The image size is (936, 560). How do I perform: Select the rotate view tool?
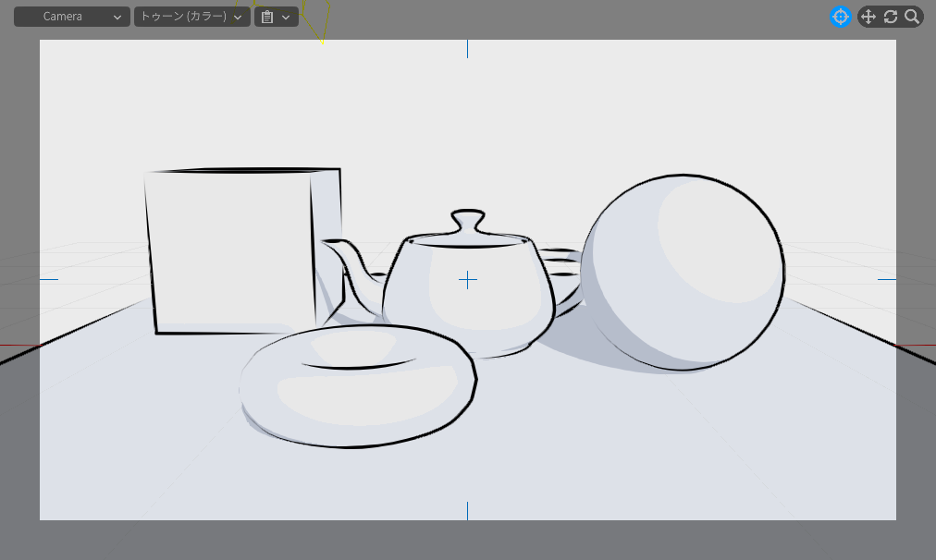point(891,17)
